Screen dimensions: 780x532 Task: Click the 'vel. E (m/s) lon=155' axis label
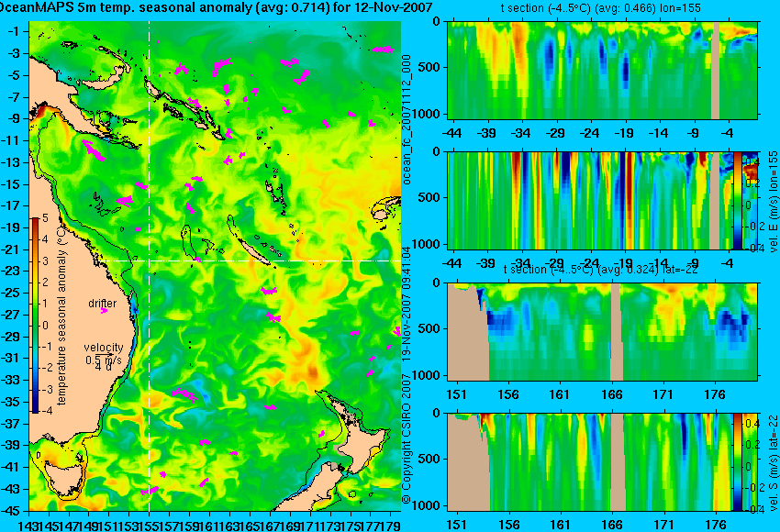tap(773, 202)
